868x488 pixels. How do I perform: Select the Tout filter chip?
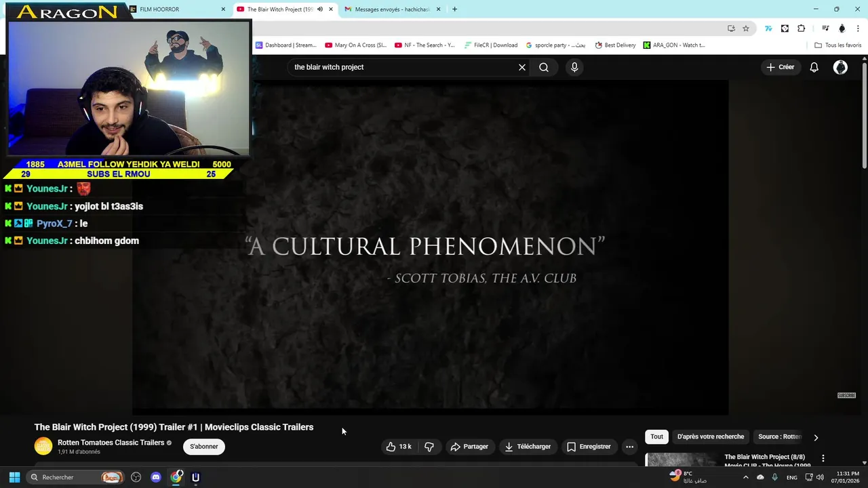click(x=656, y=436)
